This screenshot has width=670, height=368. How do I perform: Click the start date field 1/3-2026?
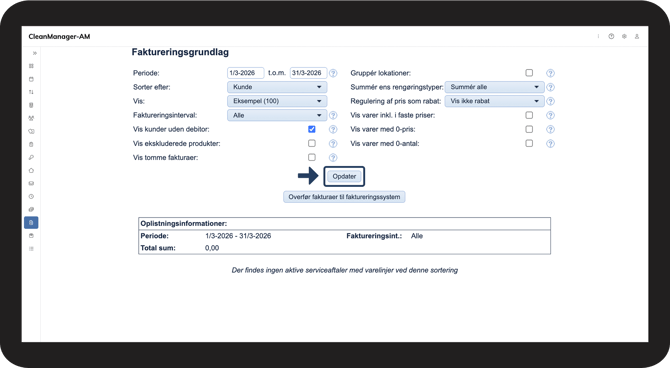pos(245,73)
